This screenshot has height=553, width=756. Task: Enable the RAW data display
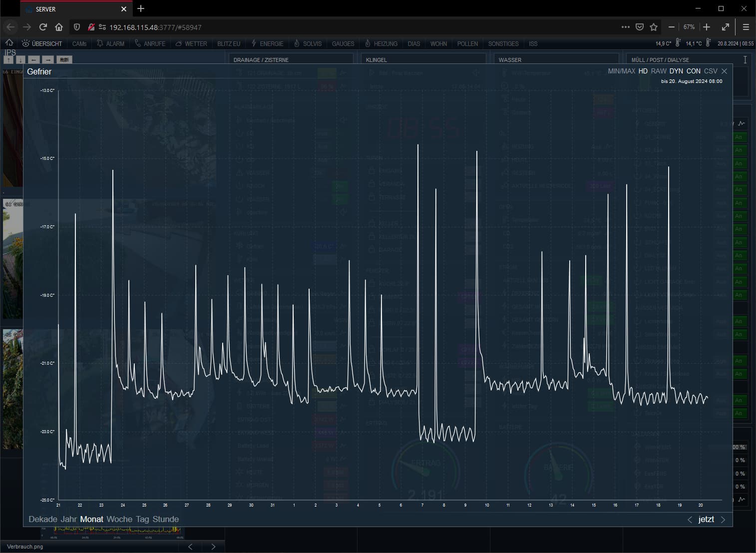659,71
